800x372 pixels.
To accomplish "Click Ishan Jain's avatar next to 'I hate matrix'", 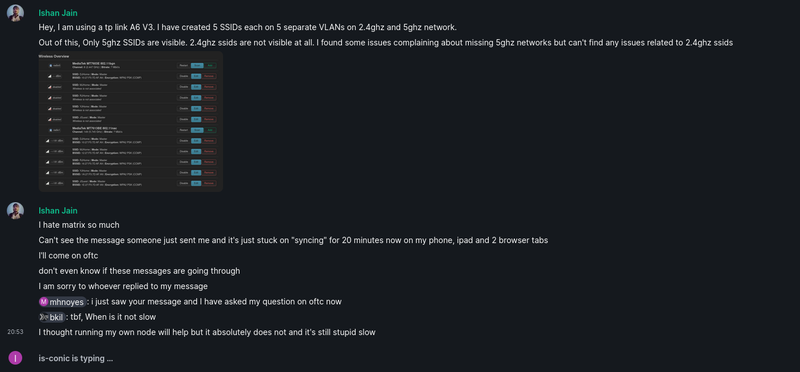I will [15, 210].
